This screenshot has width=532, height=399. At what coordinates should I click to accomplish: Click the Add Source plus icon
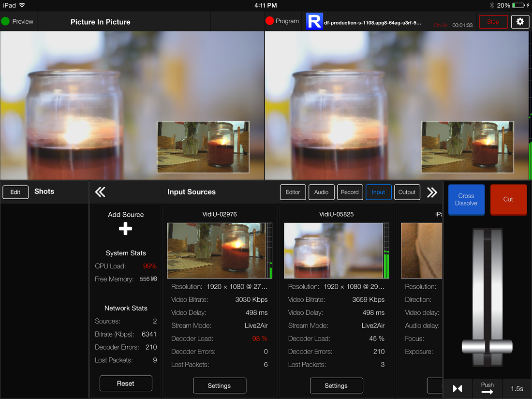pos(125,227)
